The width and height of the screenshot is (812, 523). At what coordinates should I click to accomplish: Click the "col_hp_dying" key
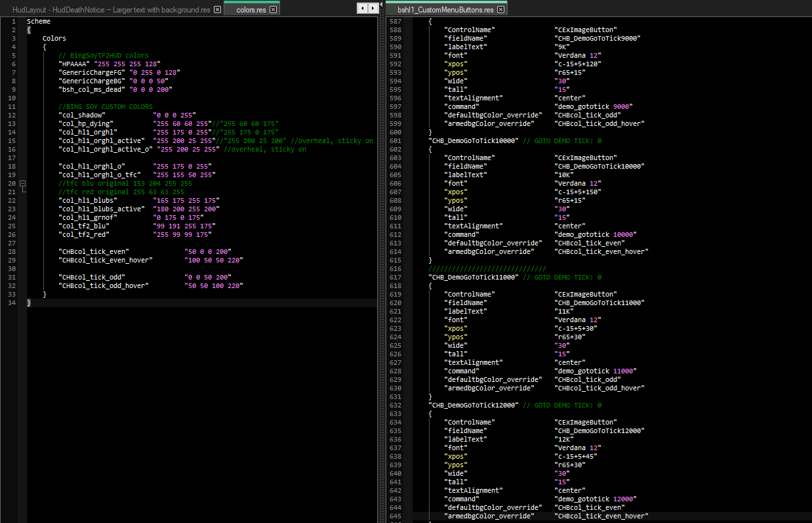[86, 124]
